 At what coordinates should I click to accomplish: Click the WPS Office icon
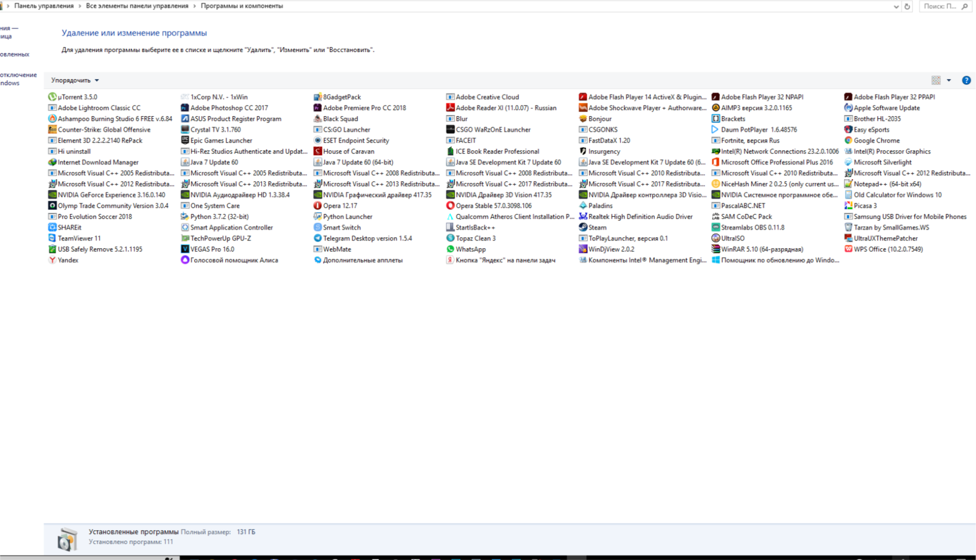point(848,249)
